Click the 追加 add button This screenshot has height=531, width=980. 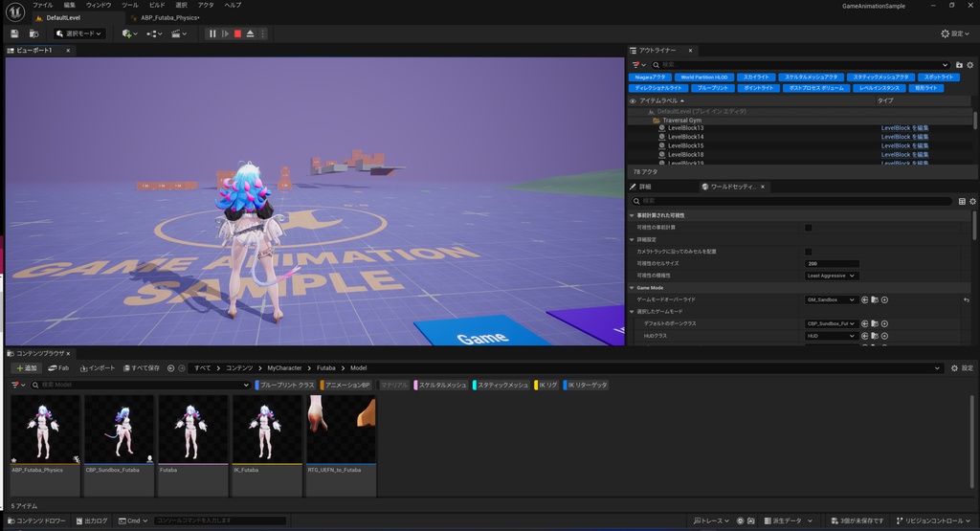click(27, 368)
